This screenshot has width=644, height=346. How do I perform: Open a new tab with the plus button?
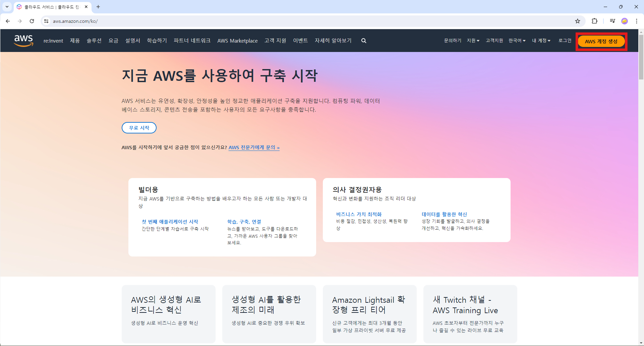[98, 7]
